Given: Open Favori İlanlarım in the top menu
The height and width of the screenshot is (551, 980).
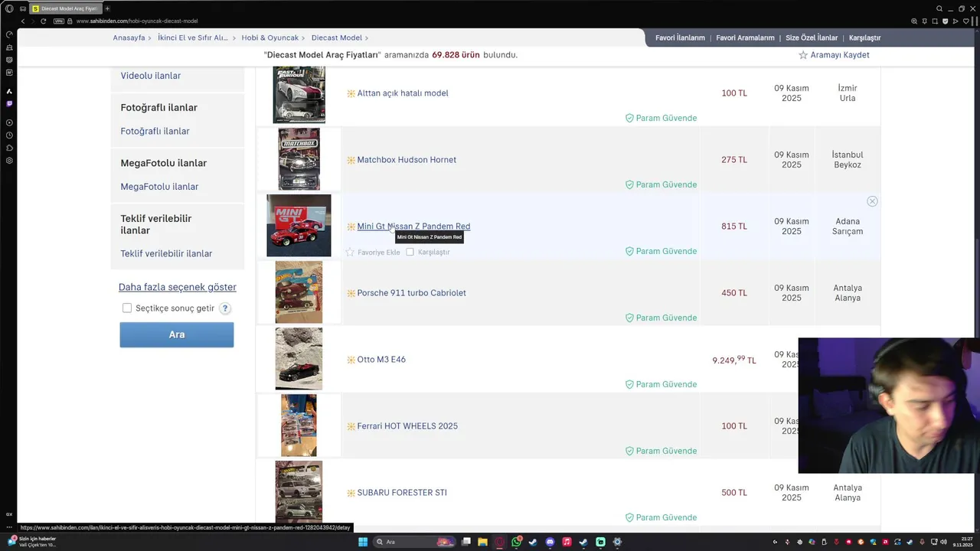Looking at the screenshot, I should point(680,37).
